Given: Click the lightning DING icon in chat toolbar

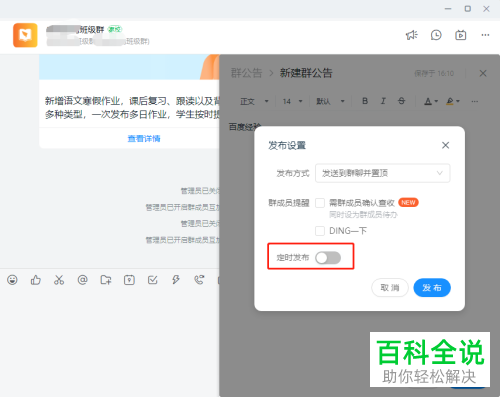Looking at the screenshot, I should pos(176,280).
